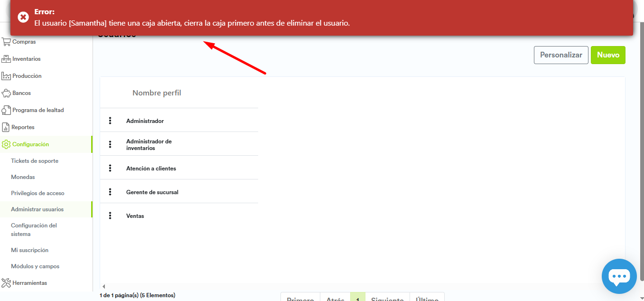The height and width of the screenshot is (301, 644).
Task: Open the blue chat support bubble
Action: (619, 276)
